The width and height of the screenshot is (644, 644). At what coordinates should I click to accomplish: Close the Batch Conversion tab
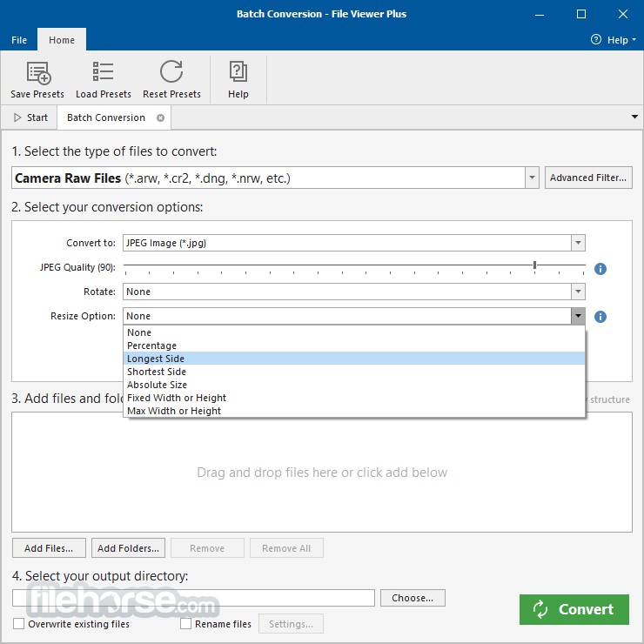click(160, 117)
